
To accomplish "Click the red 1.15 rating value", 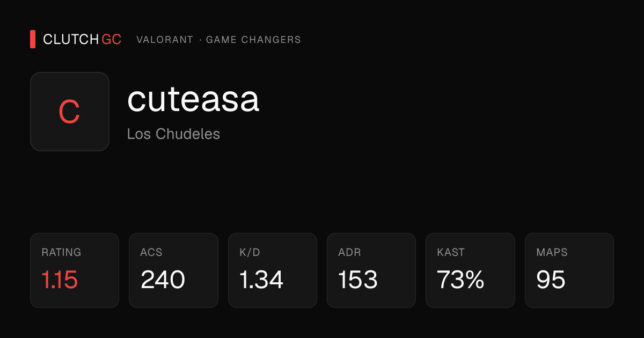I will click(x=60, y=280).
